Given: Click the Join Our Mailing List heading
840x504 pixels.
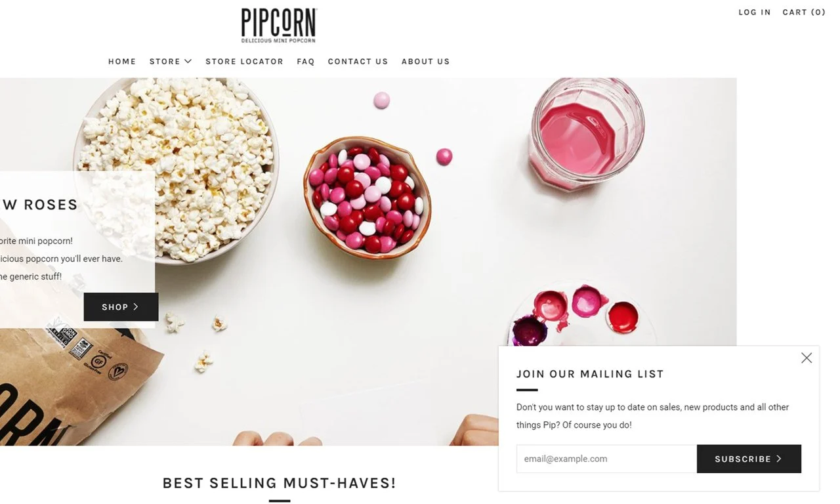Looking at the screenshot, I should (x=590, y=374).
